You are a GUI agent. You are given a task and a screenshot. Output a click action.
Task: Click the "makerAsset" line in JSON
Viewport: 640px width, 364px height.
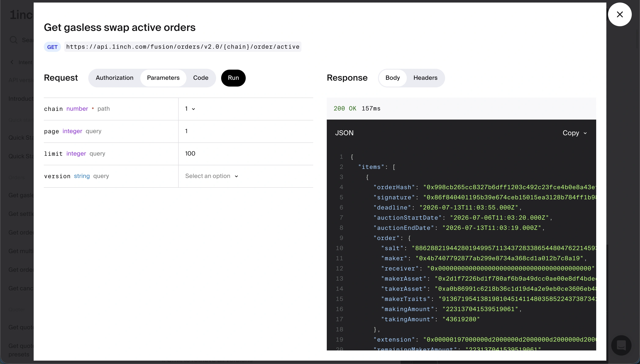pyautogui.click(x=488, y=279)
